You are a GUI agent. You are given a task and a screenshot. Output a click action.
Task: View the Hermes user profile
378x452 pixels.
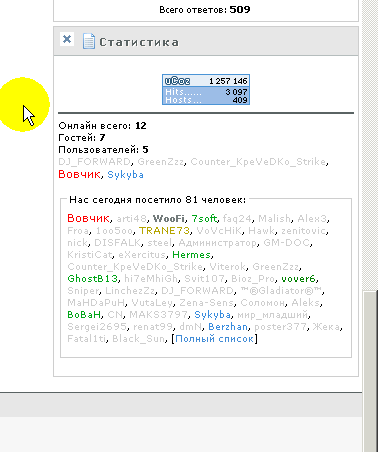(x=192, y=255)
